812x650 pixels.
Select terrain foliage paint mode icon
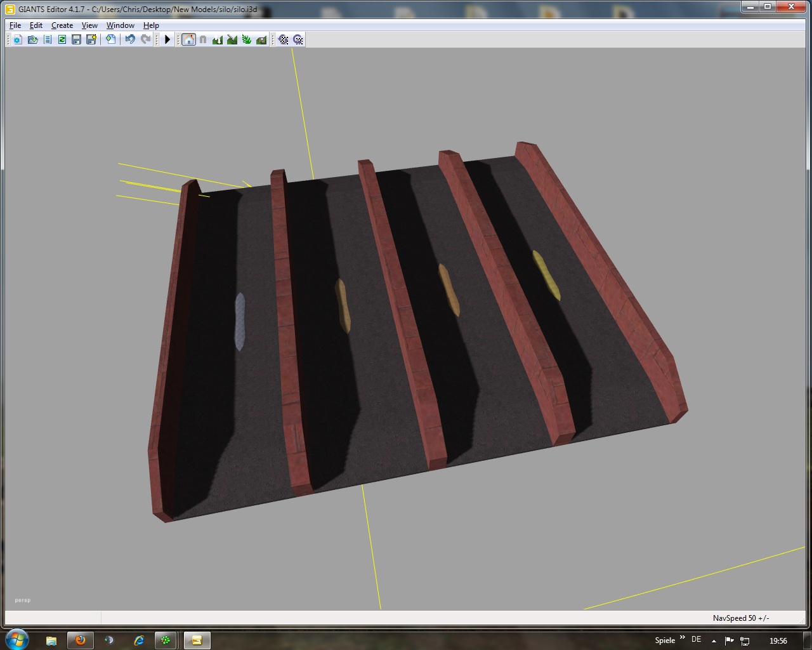(x=247, y=39)
